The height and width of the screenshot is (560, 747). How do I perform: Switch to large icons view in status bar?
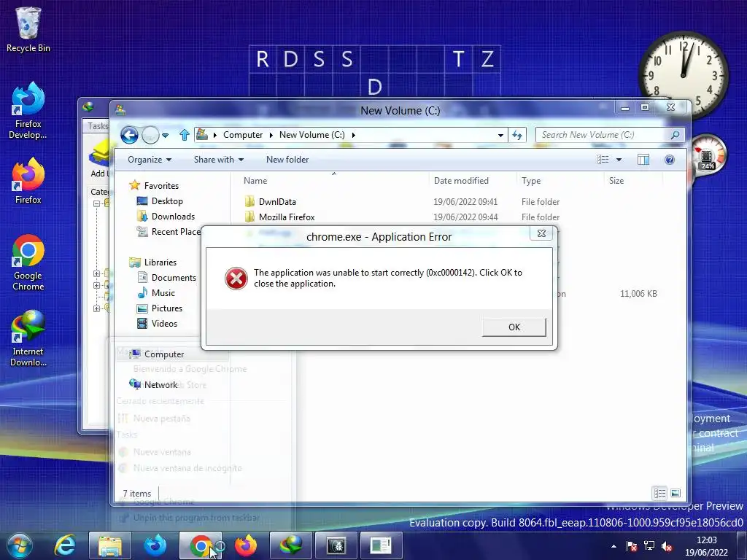pyautogui.click(x=675, y=493)
